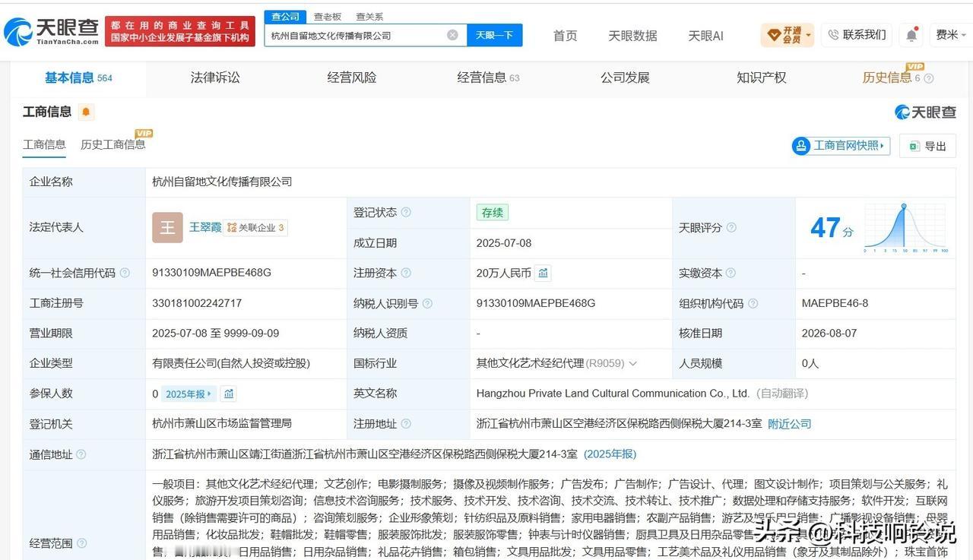Click the help icon beside 纳税人识别号
Screen dimensions: 973x560
(427, 303)
